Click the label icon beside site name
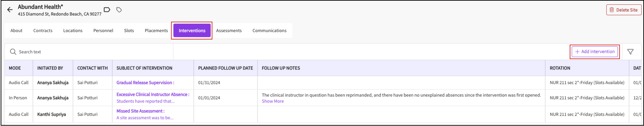This screenshot has width=644, height=126. coord(107,10)
